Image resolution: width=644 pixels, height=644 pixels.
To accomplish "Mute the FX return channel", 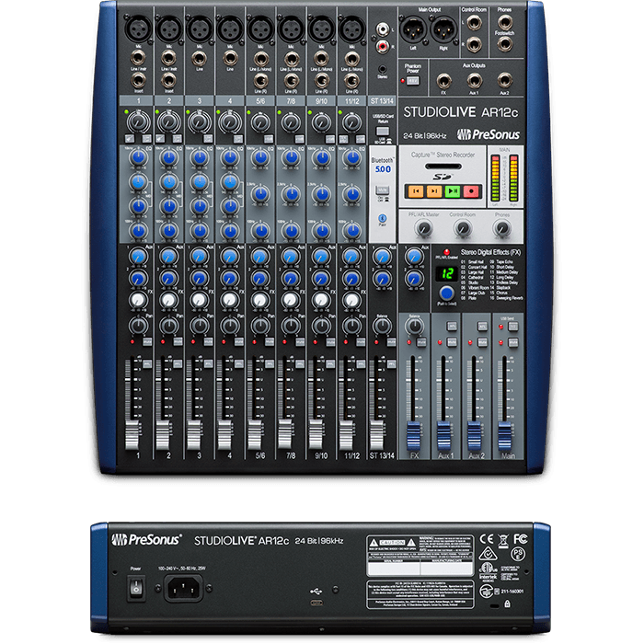I will [421, 342].
